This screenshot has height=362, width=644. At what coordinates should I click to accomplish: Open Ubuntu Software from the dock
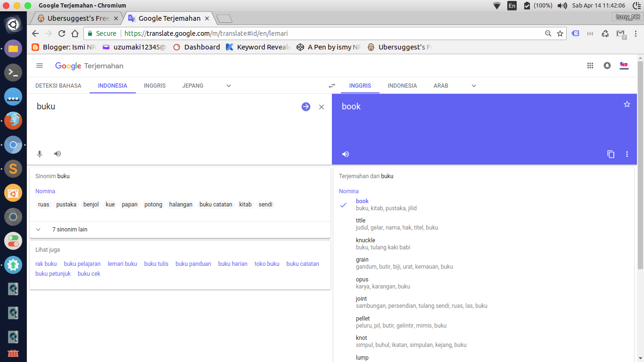click(x=13, y=192)
